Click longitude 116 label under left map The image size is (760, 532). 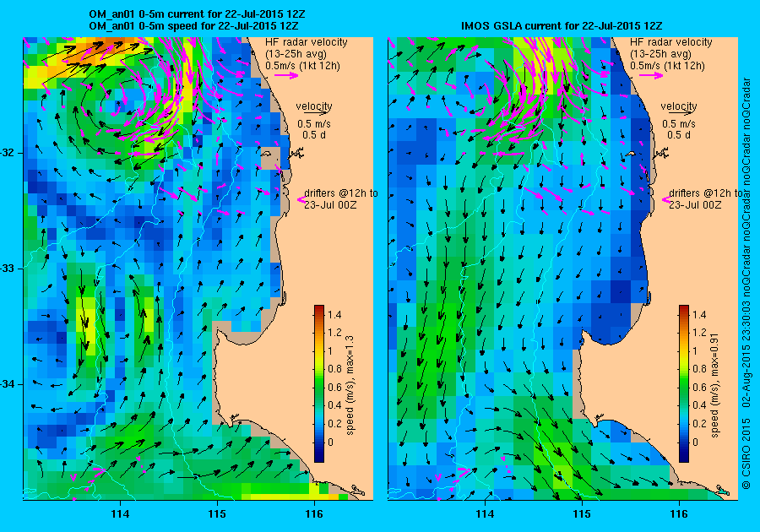click(x=314, y=514)
